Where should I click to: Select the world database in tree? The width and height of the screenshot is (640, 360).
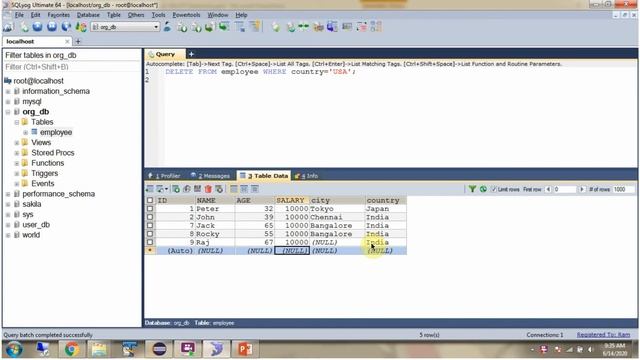31,235
